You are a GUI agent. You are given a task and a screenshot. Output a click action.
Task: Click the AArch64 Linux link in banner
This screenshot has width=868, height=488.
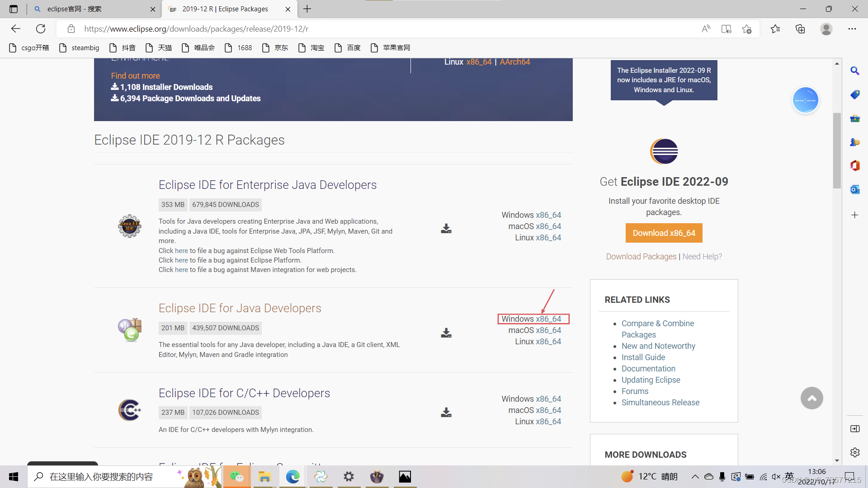click(x=515, y=62)
